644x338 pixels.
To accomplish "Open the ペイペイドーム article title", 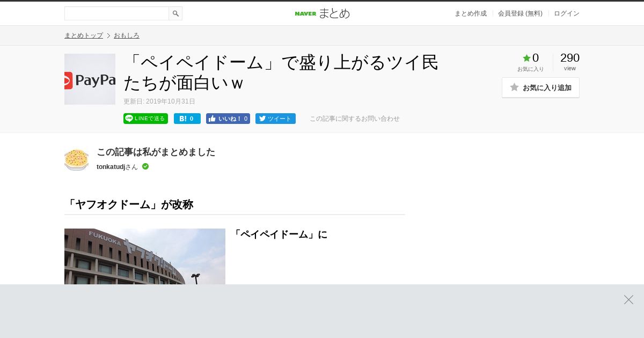I will pyautogui.click(x=281, y=72).
